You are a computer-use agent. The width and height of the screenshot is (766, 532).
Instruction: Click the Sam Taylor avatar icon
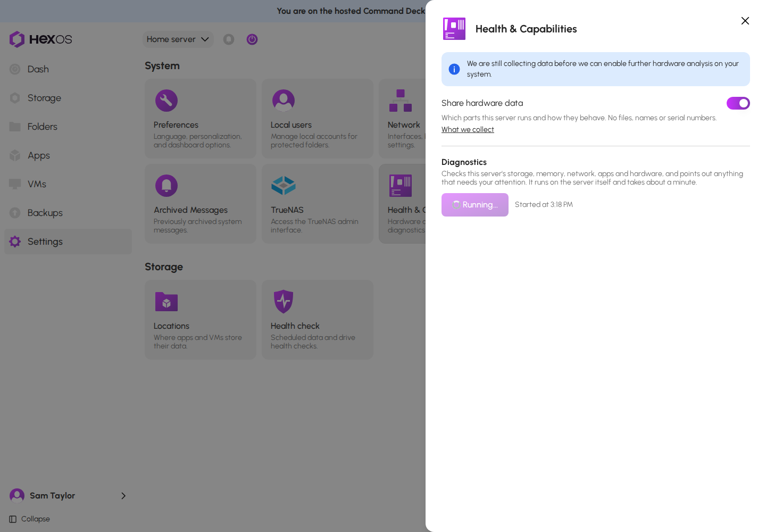[x=17, y=496]
